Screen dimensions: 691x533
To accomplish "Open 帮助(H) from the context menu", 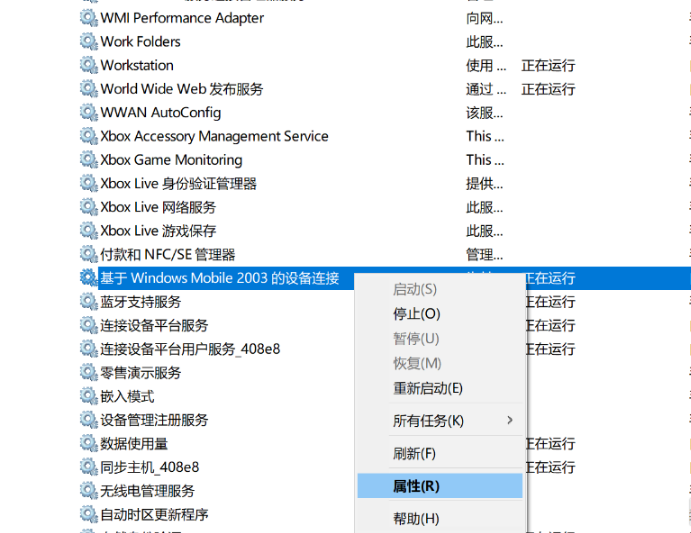I will 416,519.
